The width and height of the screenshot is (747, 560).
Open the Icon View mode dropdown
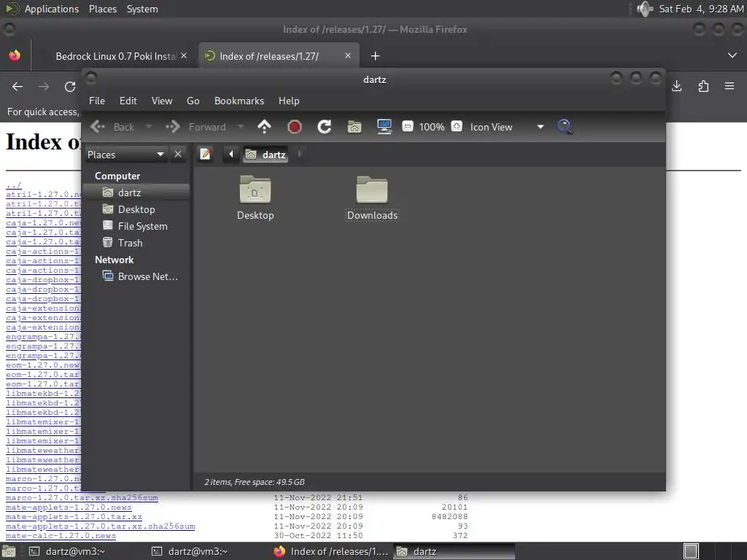(x=507, y=127)
